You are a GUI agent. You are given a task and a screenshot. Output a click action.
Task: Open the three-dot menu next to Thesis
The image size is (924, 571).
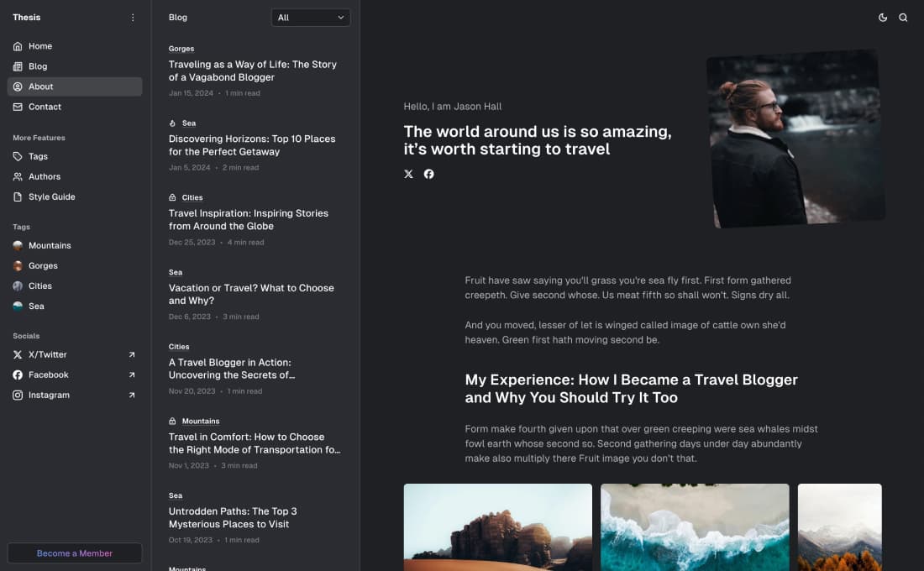point(132,17)
